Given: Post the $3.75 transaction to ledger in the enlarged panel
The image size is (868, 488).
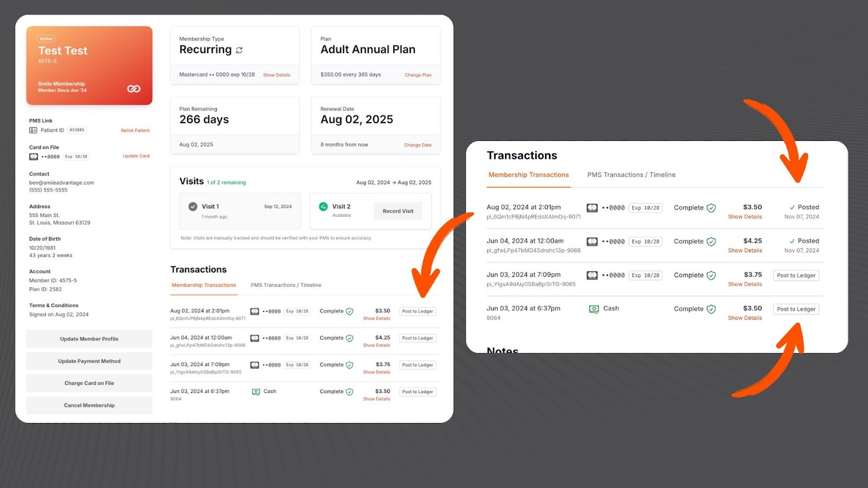Looking at the screenshot, I should pos(796,275).
